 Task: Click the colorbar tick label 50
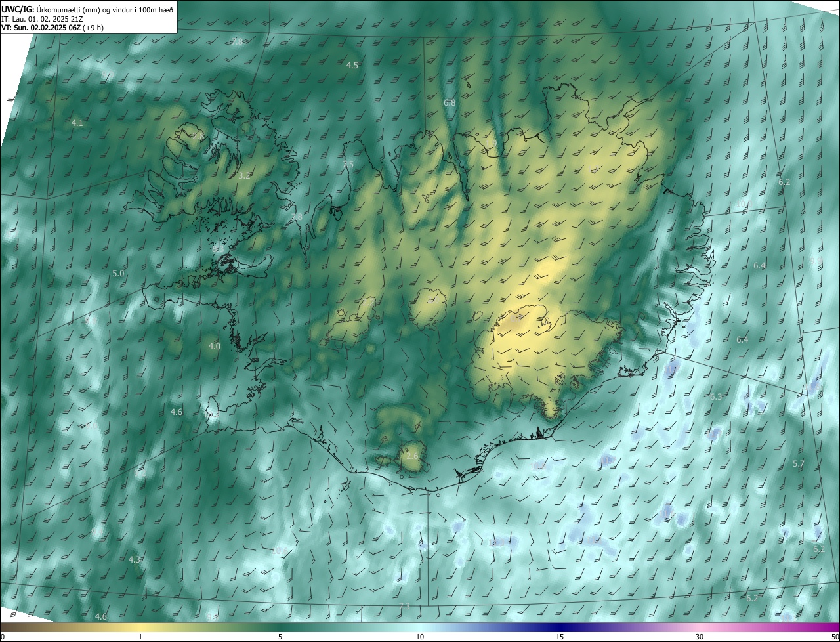835,637
